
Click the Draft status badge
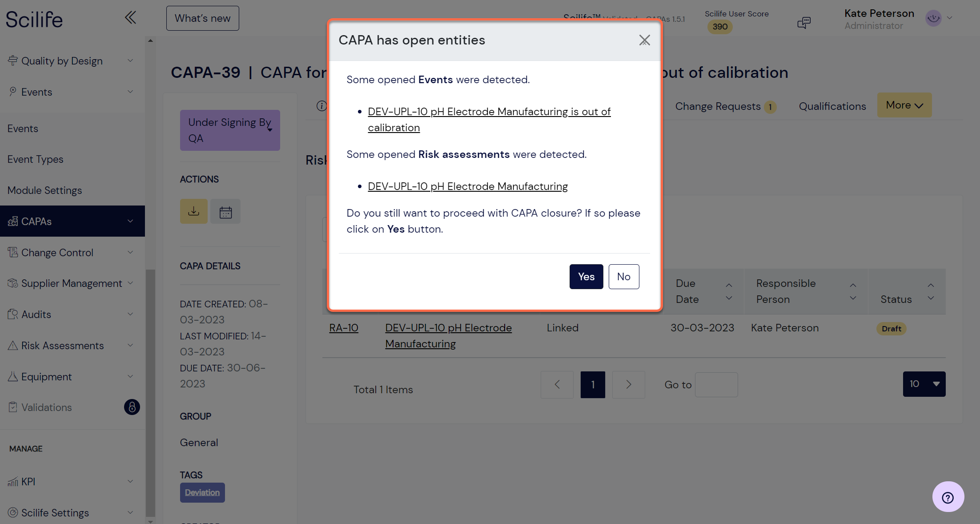point(892,329)
